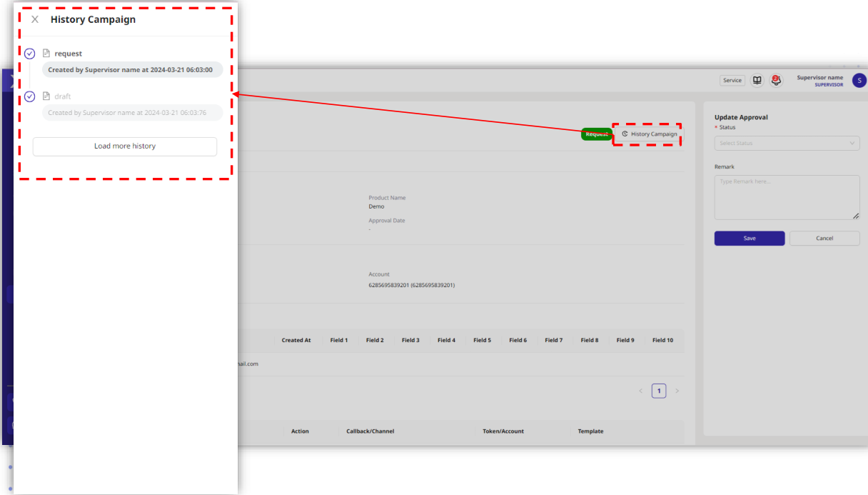Image resolution: width=868 pixels, height=495 pixels.
Task: Click the document icon next to request
Action: point(46,54)
